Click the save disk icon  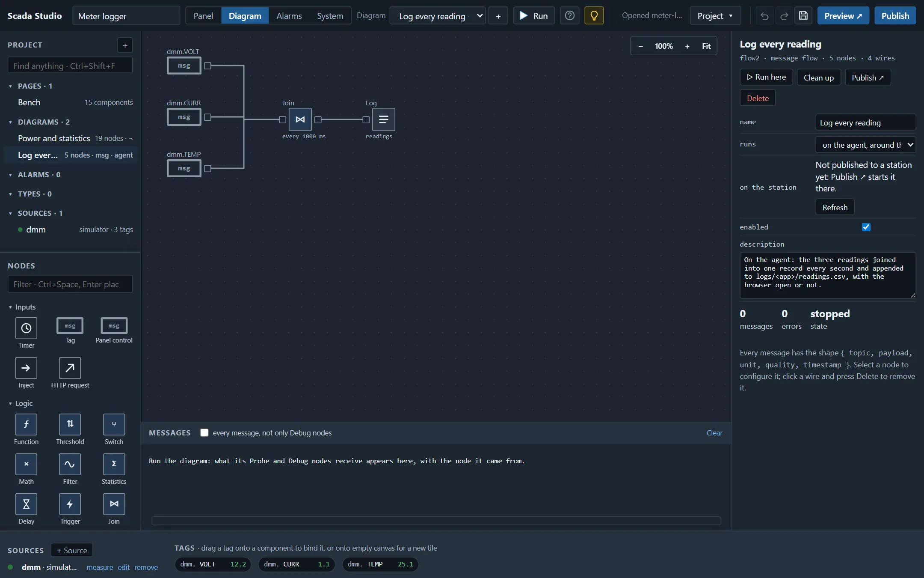tap(803, 16)
